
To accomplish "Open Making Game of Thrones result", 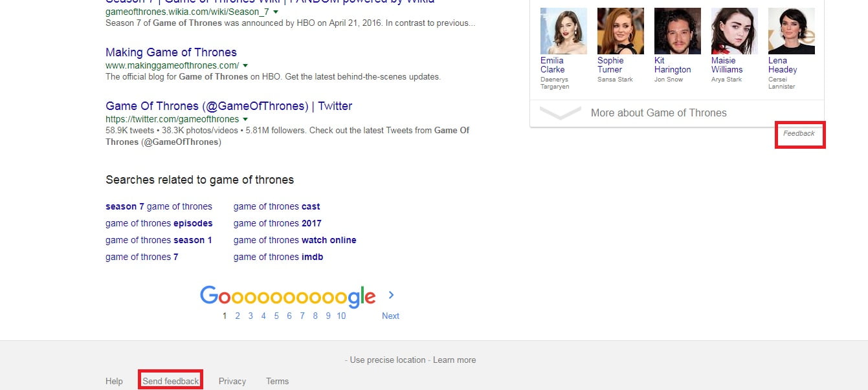I will coord(171,52).
